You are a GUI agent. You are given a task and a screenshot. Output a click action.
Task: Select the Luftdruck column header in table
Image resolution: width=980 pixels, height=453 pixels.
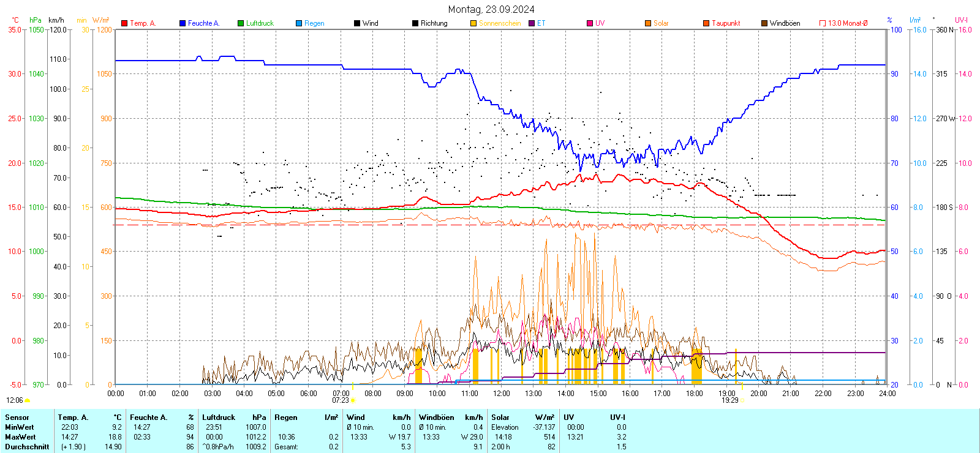(x=219, y=417)
